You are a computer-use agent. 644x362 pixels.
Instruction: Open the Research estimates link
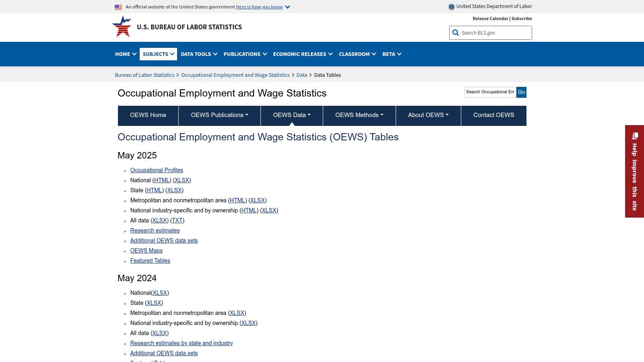(x=155, y=230)
